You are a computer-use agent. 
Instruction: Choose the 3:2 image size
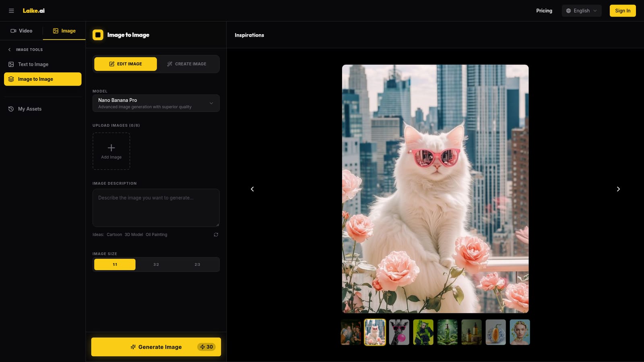[156, 265]
